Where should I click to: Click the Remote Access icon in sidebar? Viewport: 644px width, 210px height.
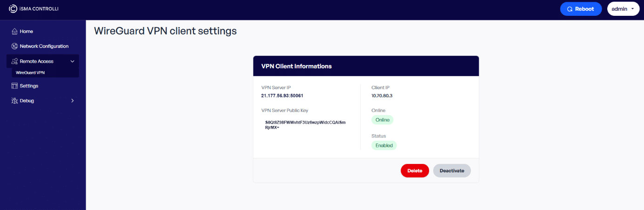14,61
